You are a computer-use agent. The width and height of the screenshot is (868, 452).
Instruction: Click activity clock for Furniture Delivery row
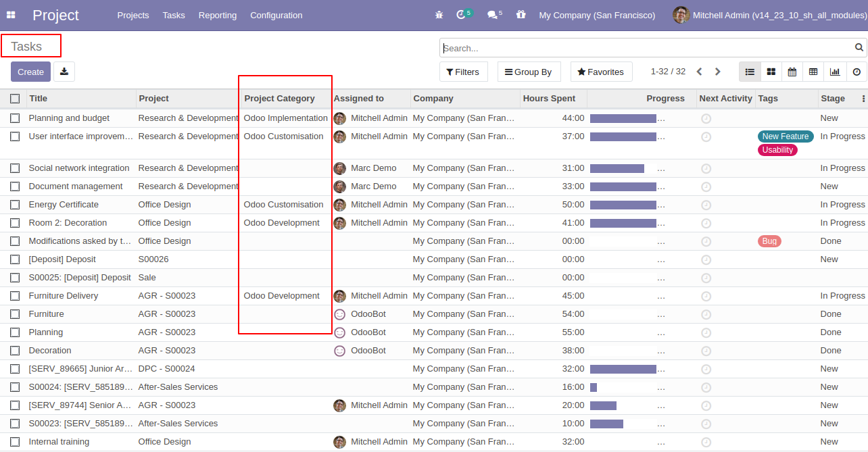706,296
